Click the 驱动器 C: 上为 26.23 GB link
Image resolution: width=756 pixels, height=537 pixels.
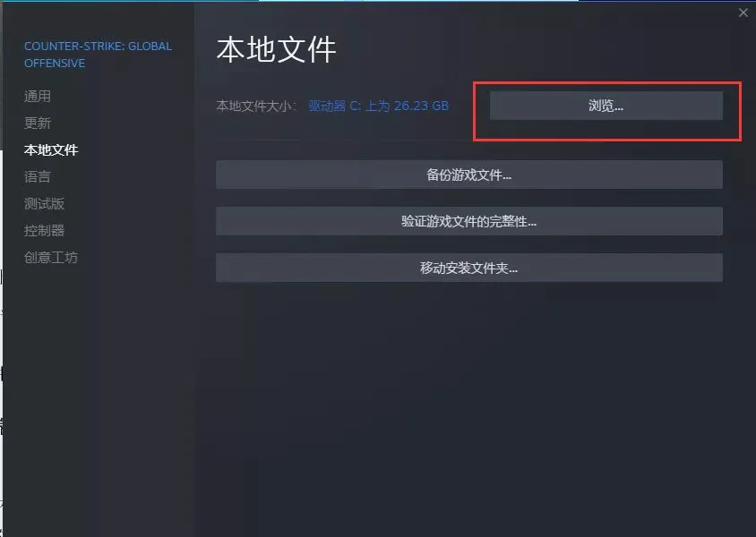379,106
